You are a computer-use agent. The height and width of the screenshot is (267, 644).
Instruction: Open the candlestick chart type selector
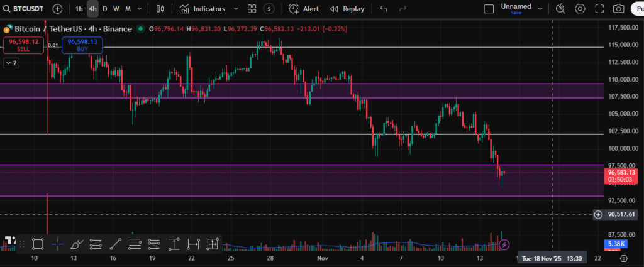coord(160,9)
